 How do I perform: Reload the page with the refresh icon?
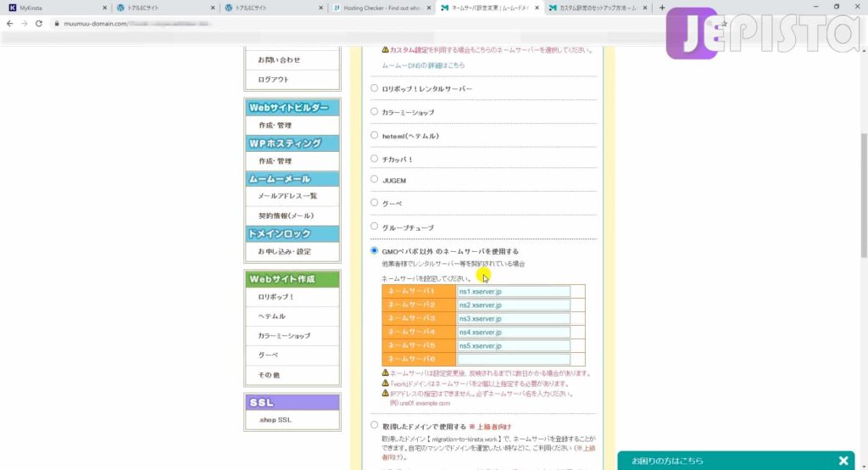coord(39,23)
